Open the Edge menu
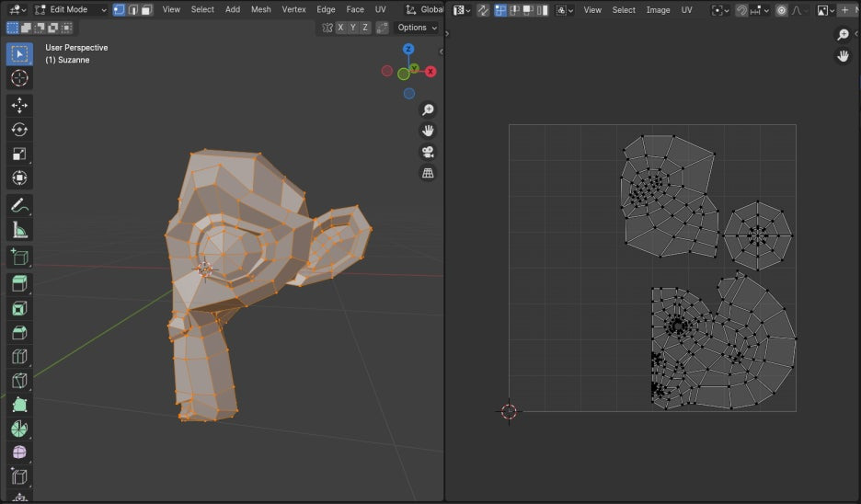The image size is (861, 504). [x=326, y=10]
